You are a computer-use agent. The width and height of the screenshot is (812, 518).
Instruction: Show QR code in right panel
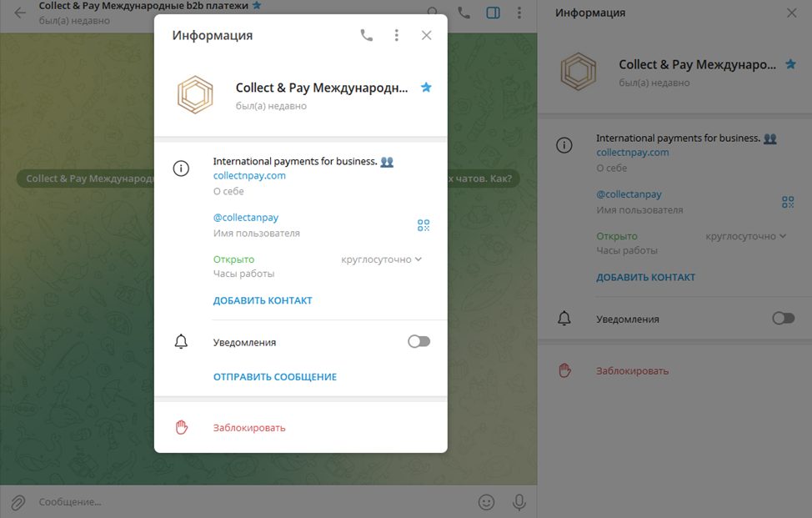[x=788, y=202]
